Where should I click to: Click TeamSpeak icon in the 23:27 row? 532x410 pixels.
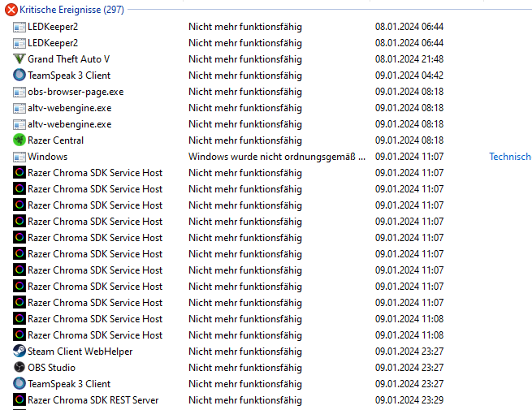[19, 383]
